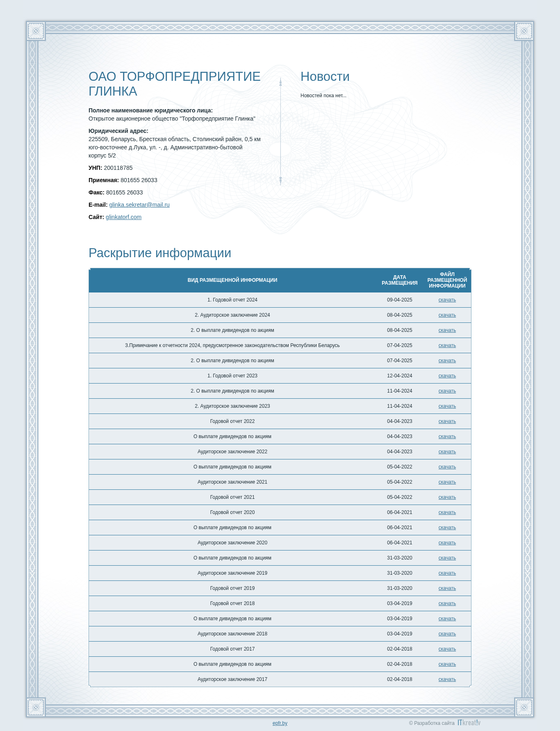Open the epfr.by footer link

tap(280, 723)
